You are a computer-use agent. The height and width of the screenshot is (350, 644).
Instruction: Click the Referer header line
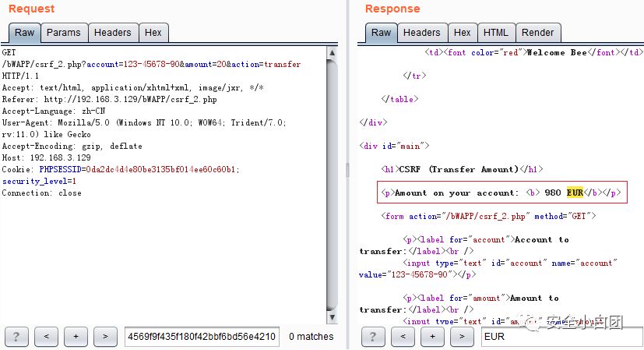[109, 99]
